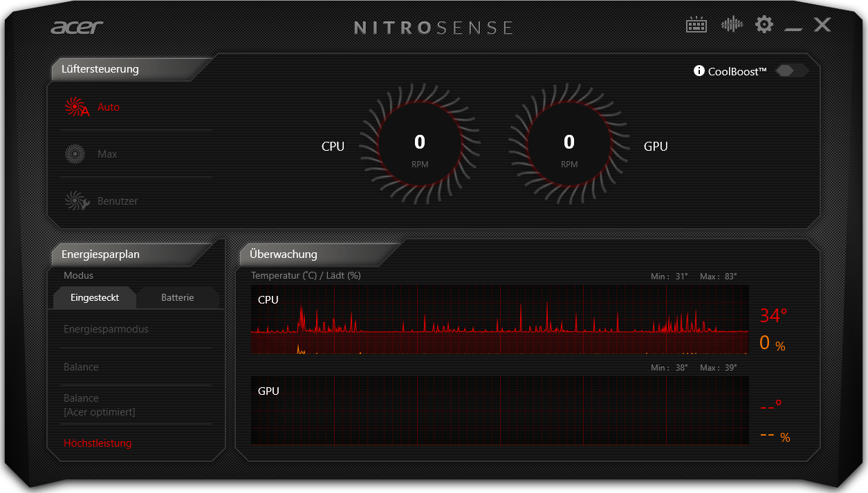
Task: Click the Auto fan mode icon
Action: pyautogui.click(x=77, y=107)
